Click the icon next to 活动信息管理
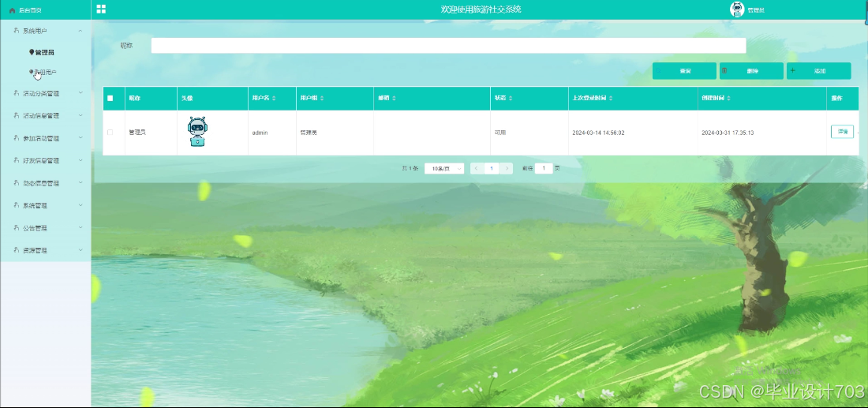 pos(17,115)
